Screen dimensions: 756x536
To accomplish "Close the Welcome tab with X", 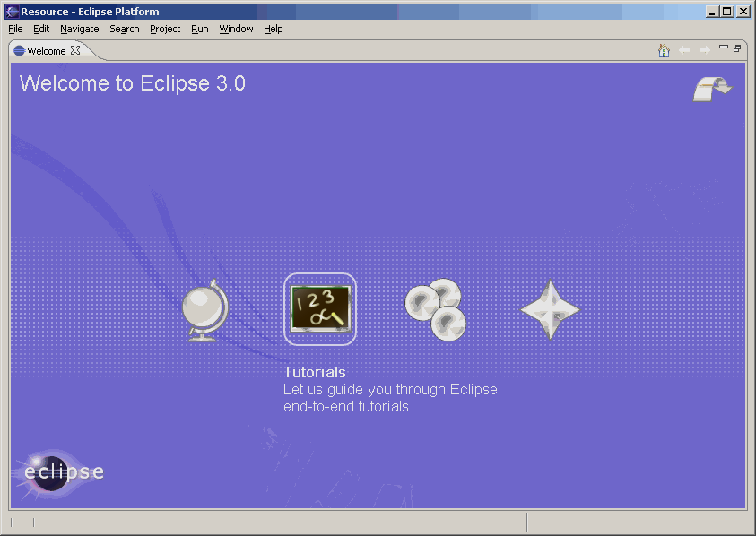I will click(x=75, y=50).
